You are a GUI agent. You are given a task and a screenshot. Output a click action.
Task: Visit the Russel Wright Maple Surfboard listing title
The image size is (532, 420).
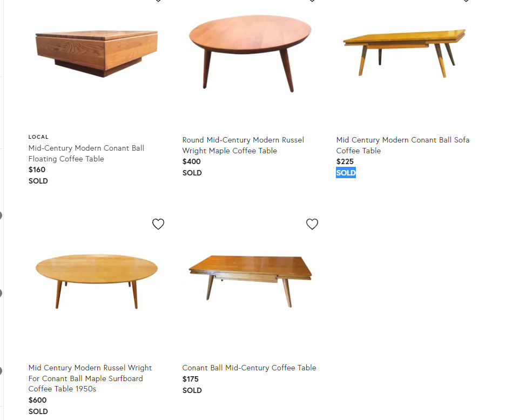pos(90,378)
